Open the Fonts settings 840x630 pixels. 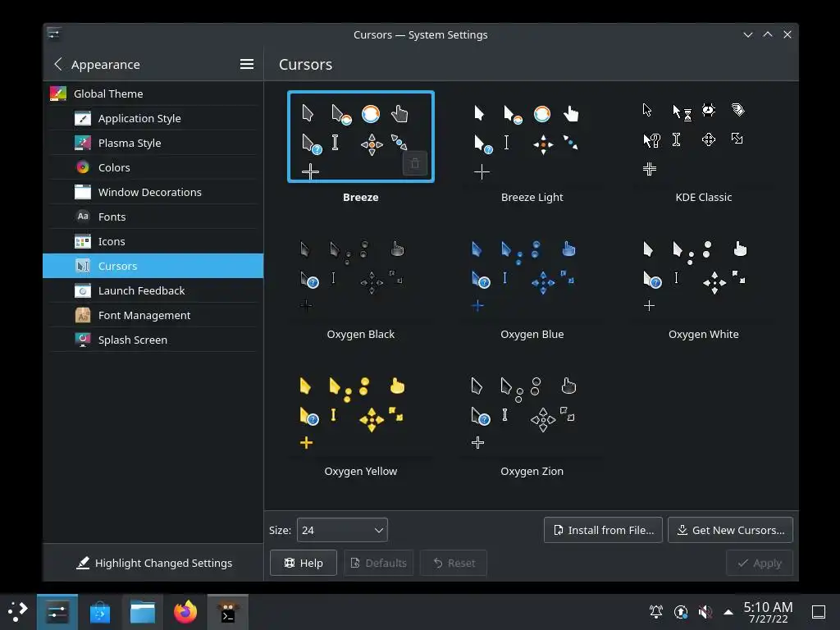[x=153, y=217]
